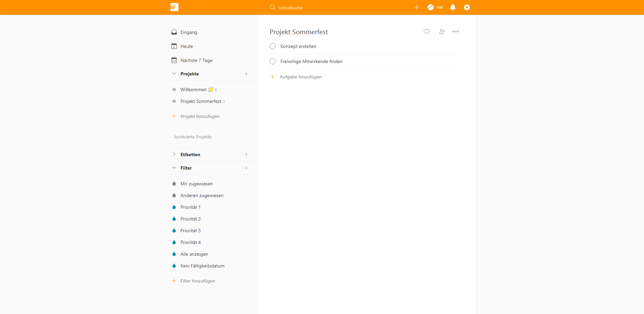Complete the task Freiwillige Mitwirkende finden
This screenshot has height=314, width=644.
(273, 61)
